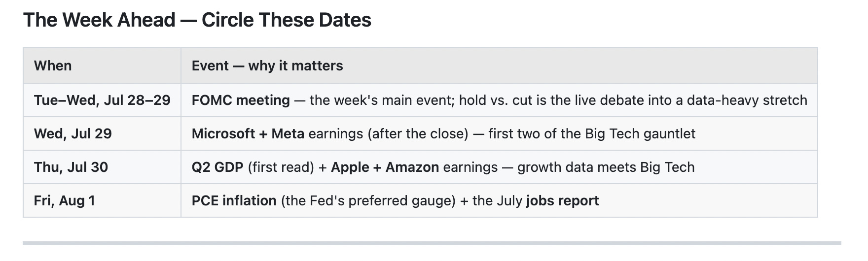Click the bold 'Q2 GDP' text
The height and width of the screenshot is (261, 868).
coord(217,167)
